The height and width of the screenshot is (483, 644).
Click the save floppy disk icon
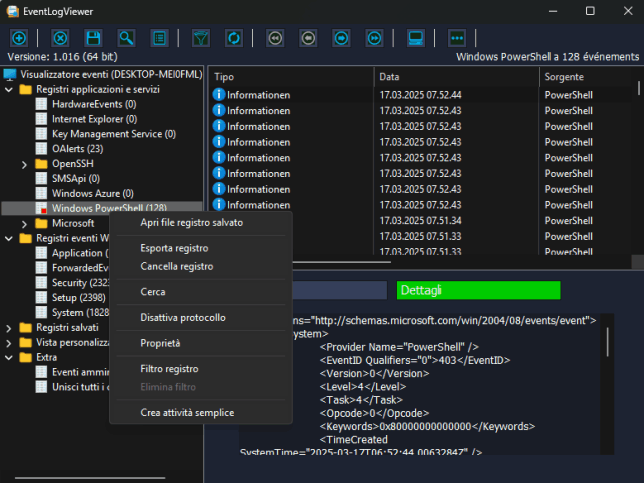(x=93, y=38)
